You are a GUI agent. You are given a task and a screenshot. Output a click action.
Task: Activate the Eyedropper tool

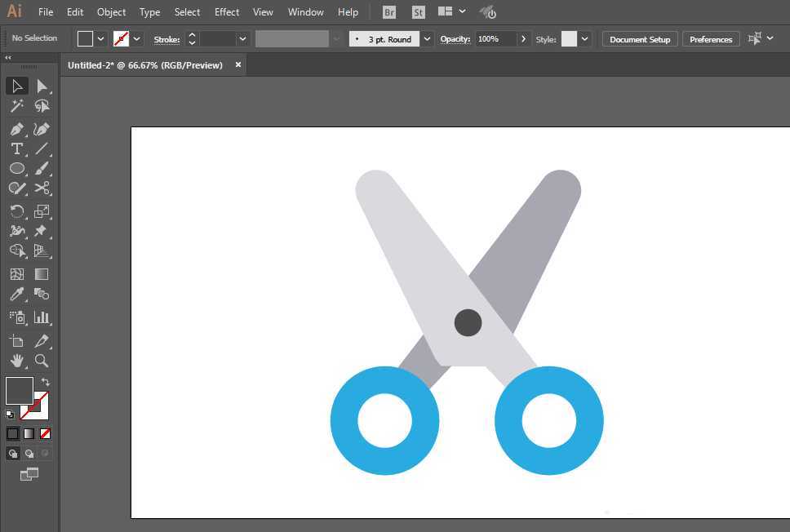(16, 295)
